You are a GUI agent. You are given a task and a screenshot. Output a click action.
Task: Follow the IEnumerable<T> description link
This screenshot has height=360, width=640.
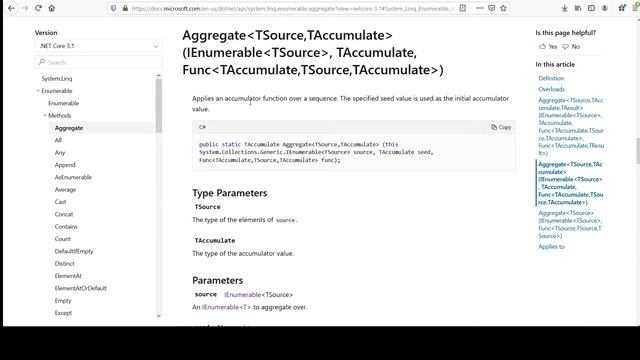(x=226, y=307)
